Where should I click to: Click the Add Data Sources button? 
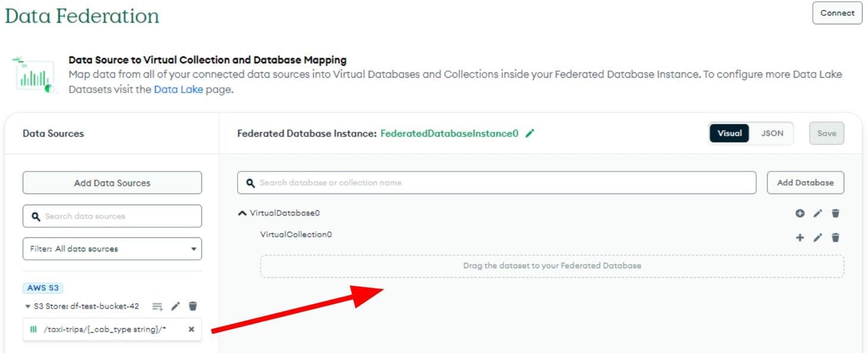pos(112,183)
